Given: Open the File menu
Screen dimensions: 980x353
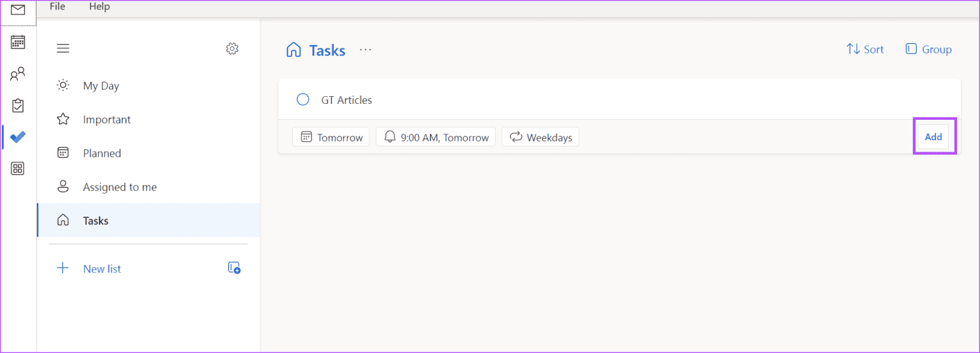Looking at the screenshot, I should tap(57, 6).
